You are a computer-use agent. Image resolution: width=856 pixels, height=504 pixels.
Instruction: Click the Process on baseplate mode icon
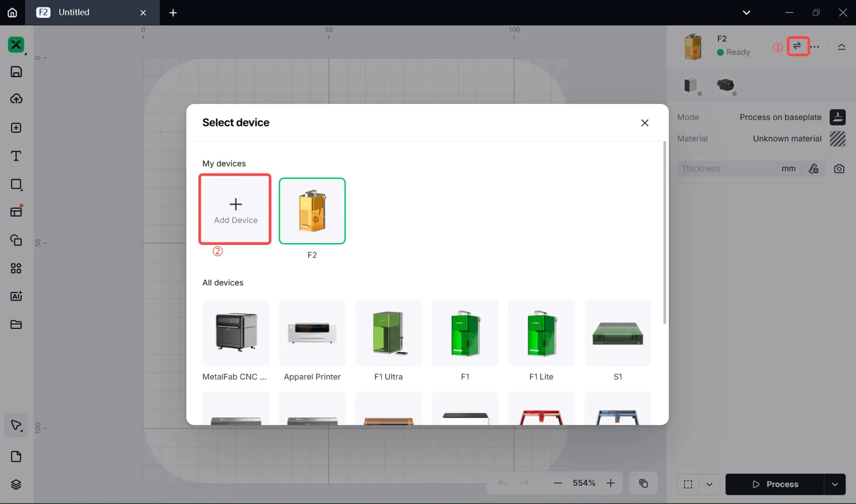tap(838, 117)
